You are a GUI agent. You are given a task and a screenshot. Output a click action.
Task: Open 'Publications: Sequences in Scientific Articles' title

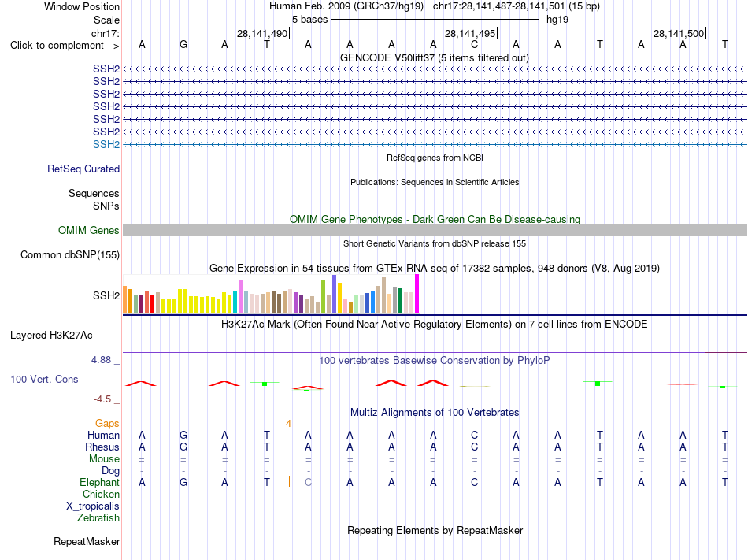point(435,182)
